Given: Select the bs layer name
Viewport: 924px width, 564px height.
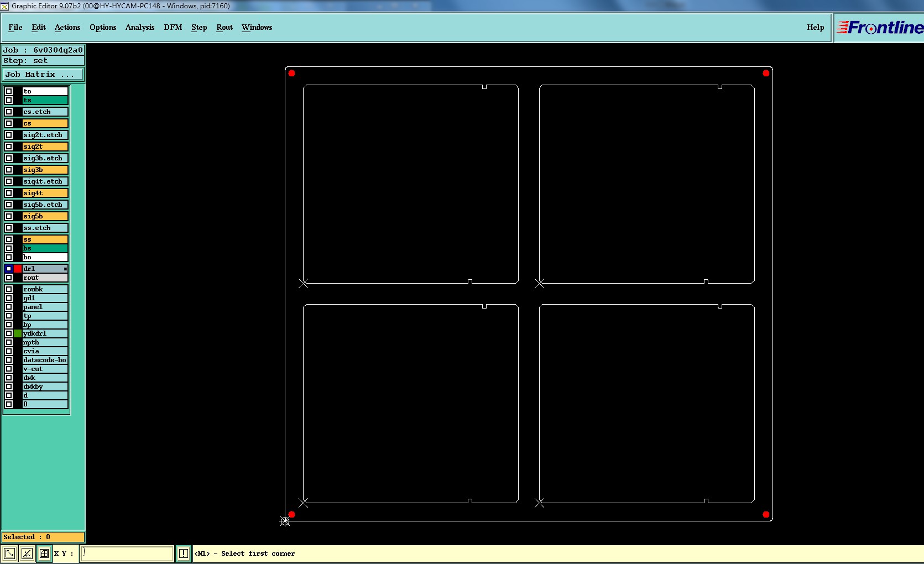Looking at the screenshot, I should 45,248.
